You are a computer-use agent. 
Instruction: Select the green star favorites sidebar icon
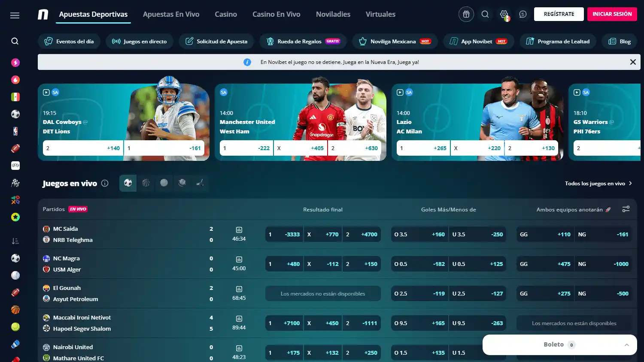[x=15, y=217]
